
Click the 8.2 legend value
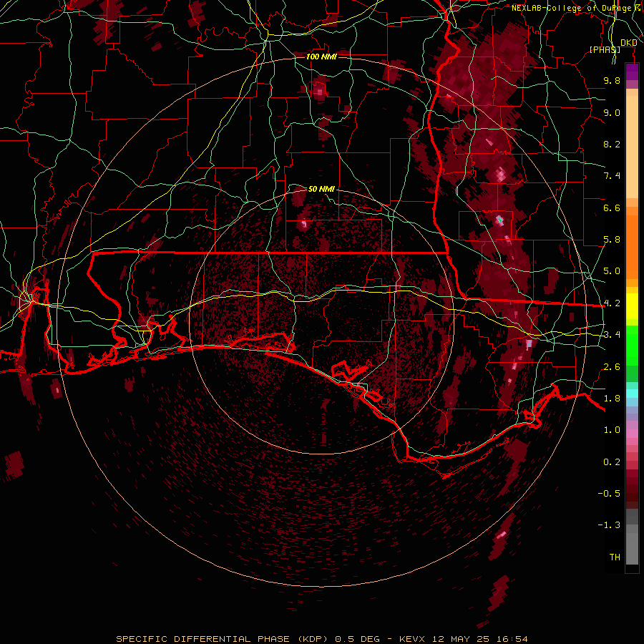point(612,144)
